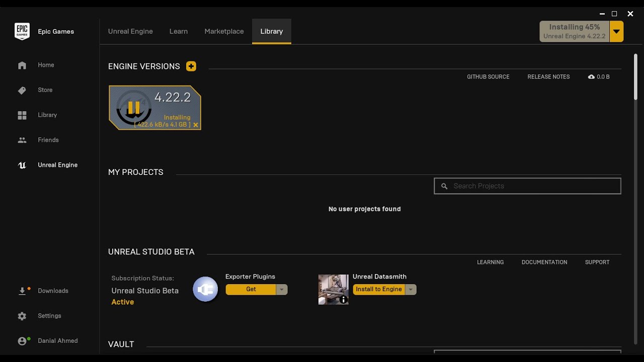The height and width of the screenshot is (362, 644).
Task: Pause the 4.22.2 engine installation
Action: click(134, 107)
